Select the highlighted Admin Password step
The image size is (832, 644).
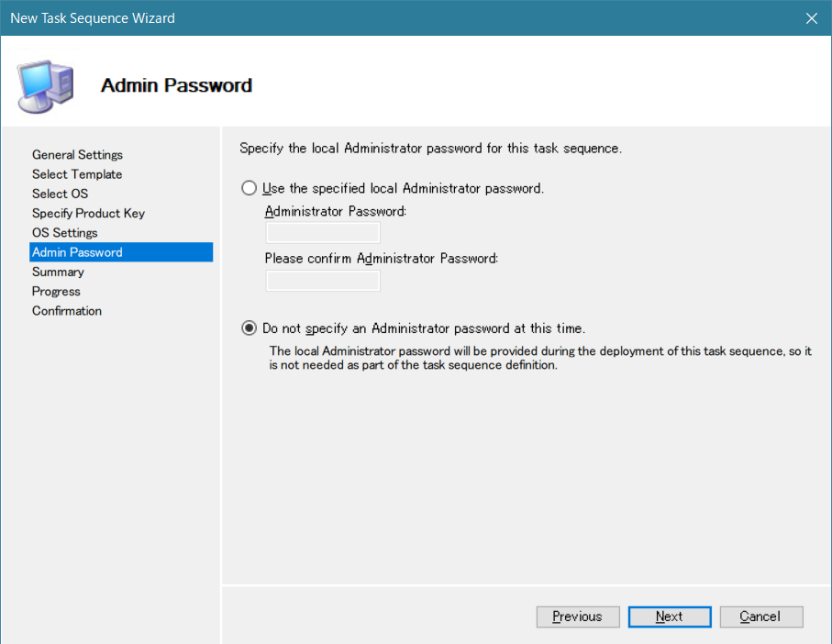click(77, 252)
